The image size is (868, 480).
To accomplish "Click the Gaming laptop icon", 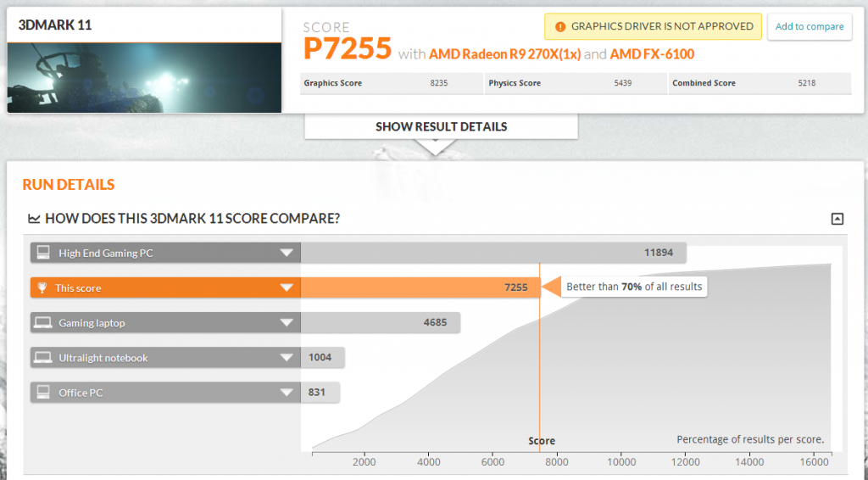I will (x=43, y=323).
